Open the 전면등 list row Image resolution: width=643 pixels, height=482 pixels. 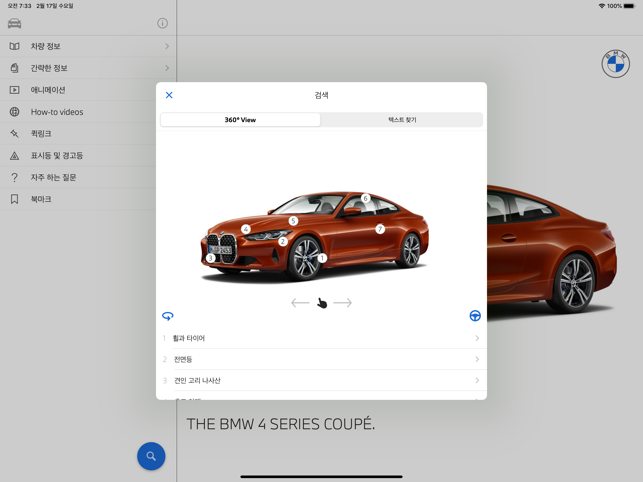pyautogui.click(x=322, y=359)
